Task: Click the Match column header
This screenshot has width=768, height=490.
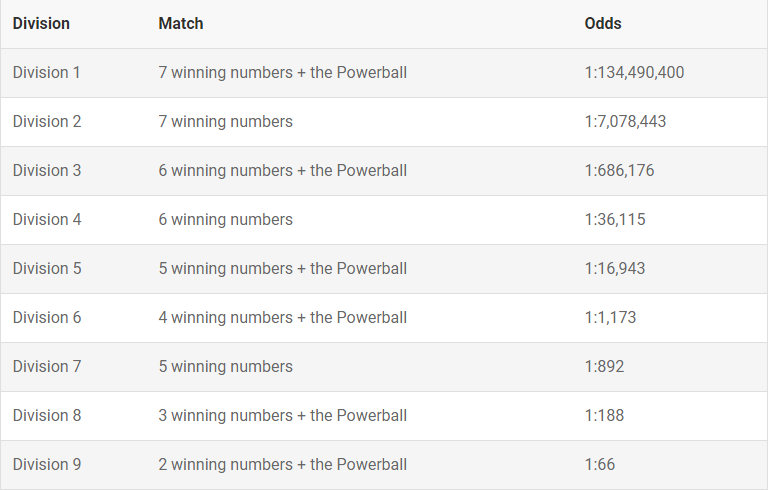Action: click(180, 23)
